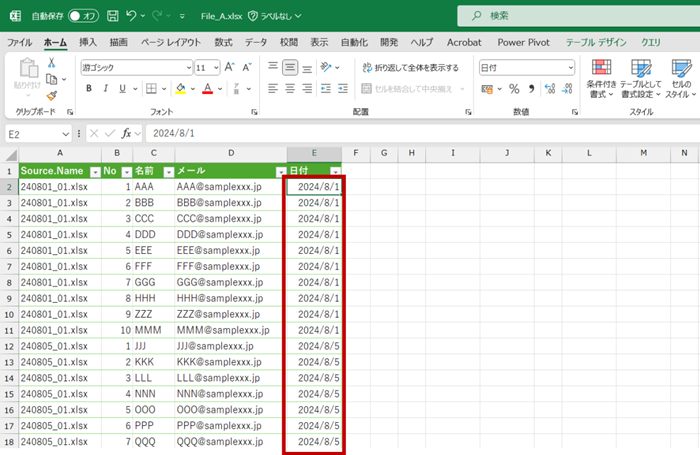The width and height of the screenshot is (700, 455).
Task: Click the increase font size icon
Action: pos(230,67)
